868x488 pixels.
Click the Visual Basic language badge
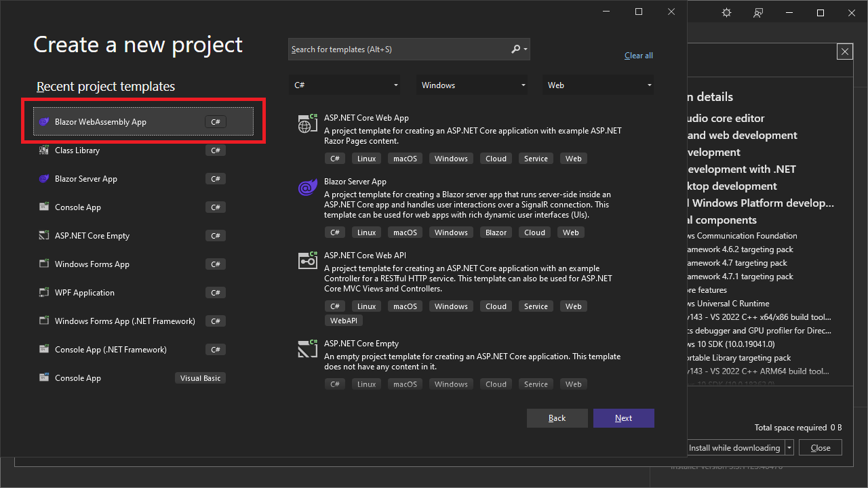click(200, 378)
